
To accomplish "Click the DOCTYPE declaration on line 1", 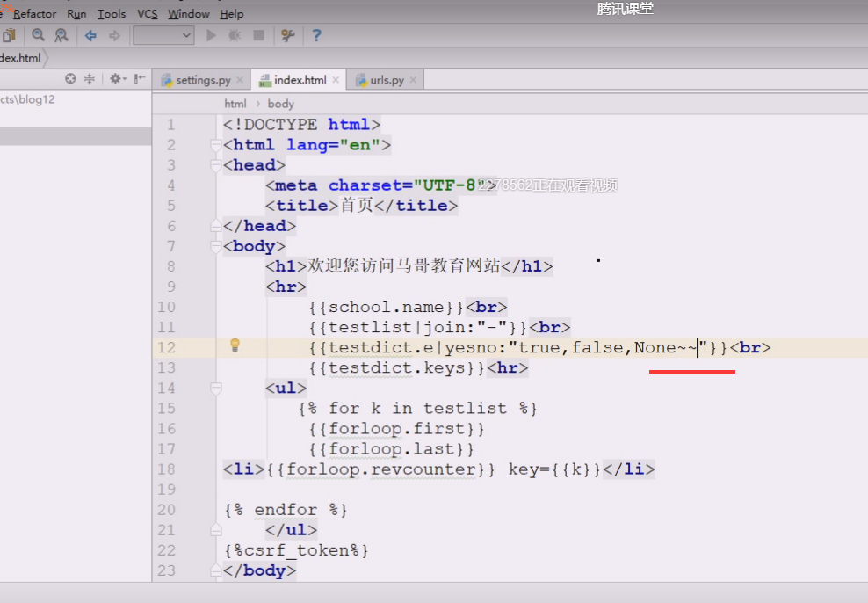I will click(x=301, y=125).
